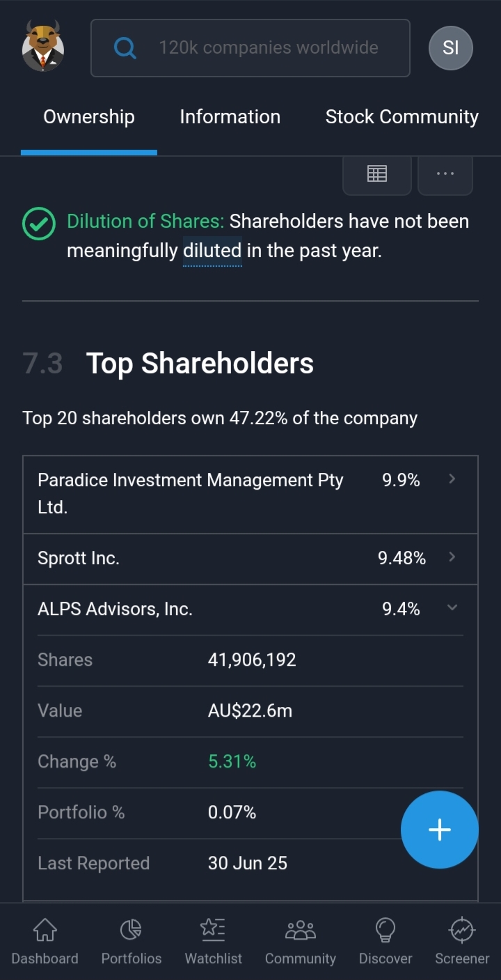
Task: Open Community people icon
Action: pyautogui.click(x=301, y=941)
